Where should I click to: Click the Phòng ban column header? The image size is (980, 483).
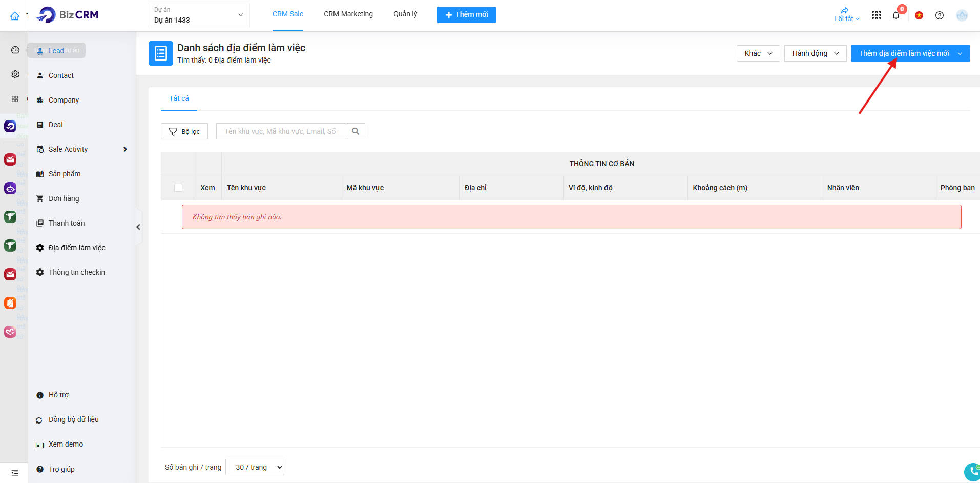(x=957, y=188)
